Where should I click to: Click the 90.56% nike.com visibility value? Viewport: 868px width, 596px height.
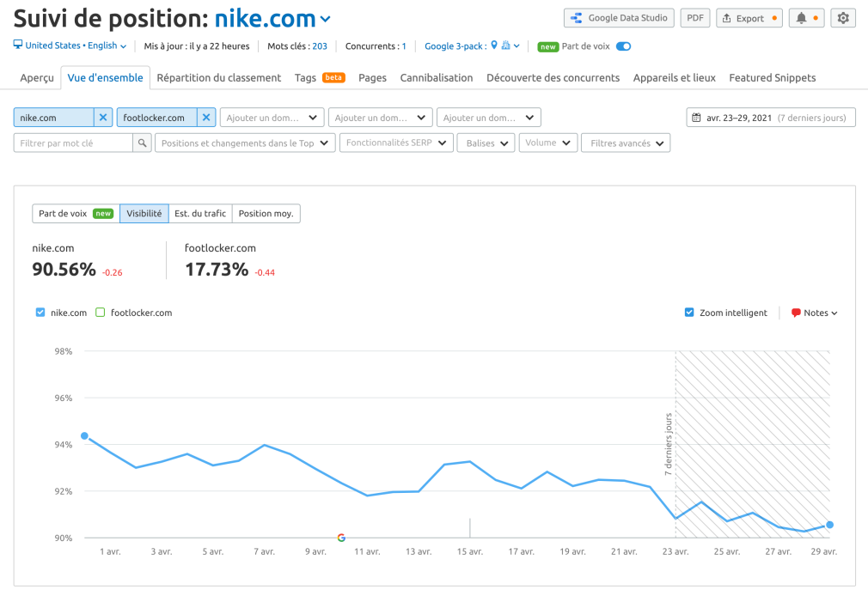[x=64, y=270]
